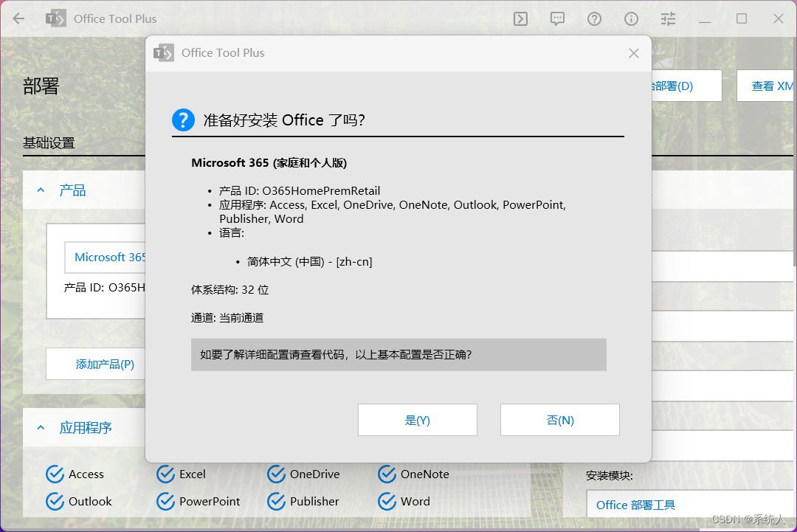Click the 通道: 当前通道 text
The image size is (797, 532).
(x=227, y=317)
